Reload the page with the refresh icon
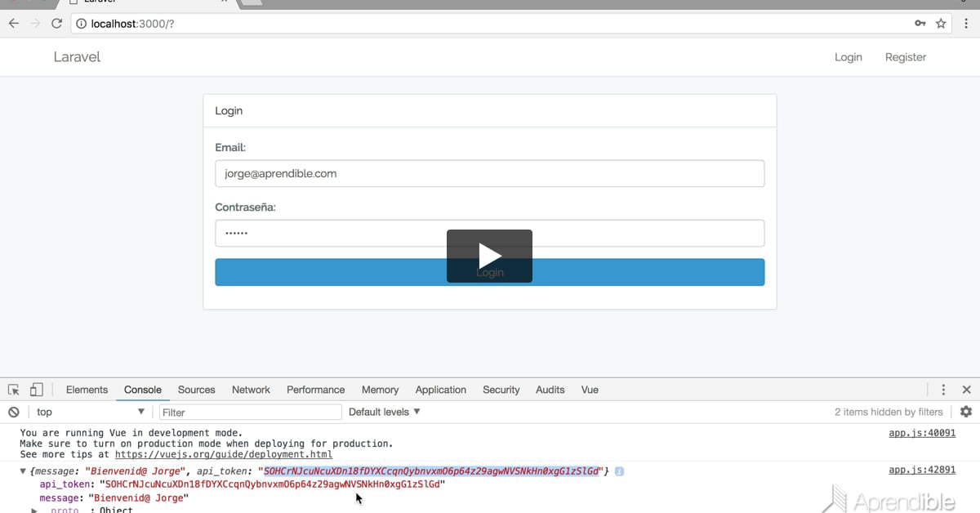 point(56,24)
